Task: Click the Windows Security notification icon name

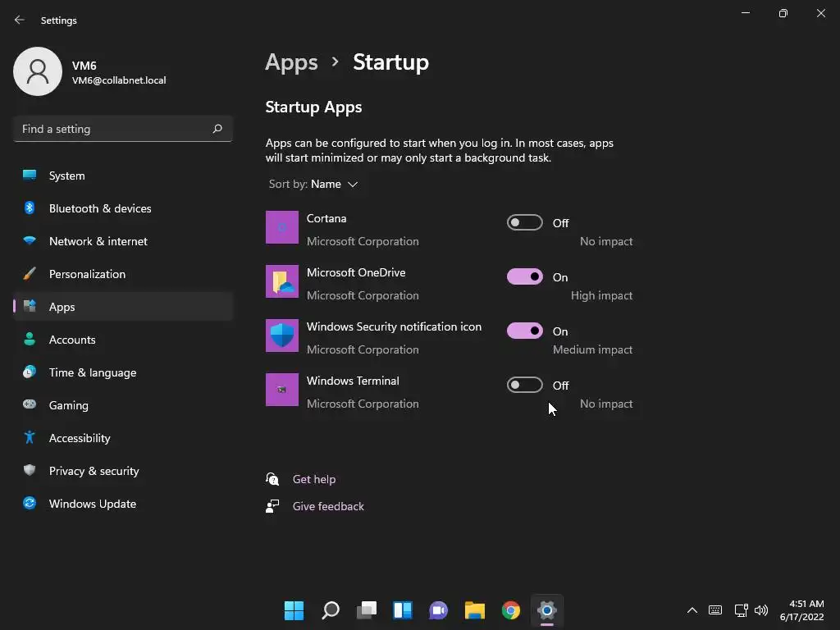Action: [394, 326]
